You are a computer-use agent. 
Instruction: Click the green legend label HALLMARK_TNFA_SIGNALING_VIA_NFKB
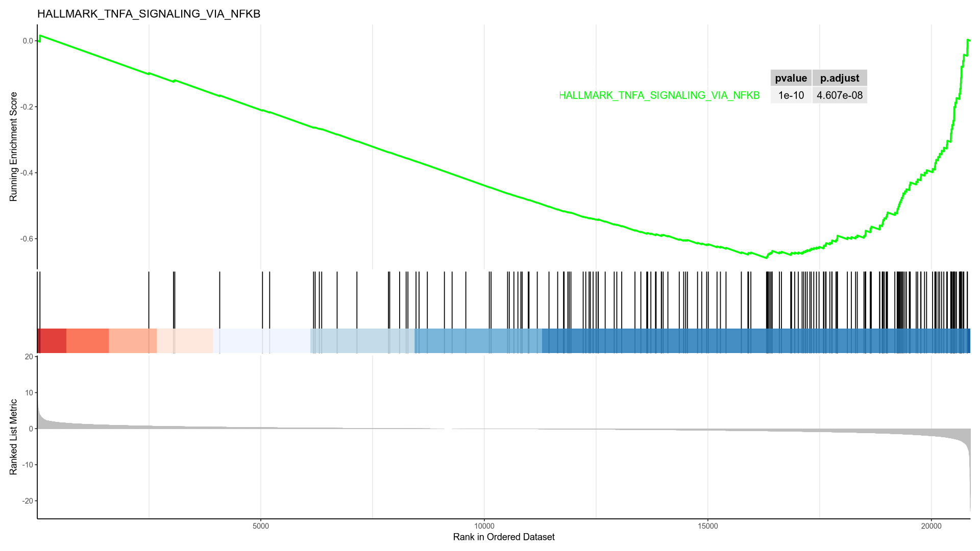659,95
